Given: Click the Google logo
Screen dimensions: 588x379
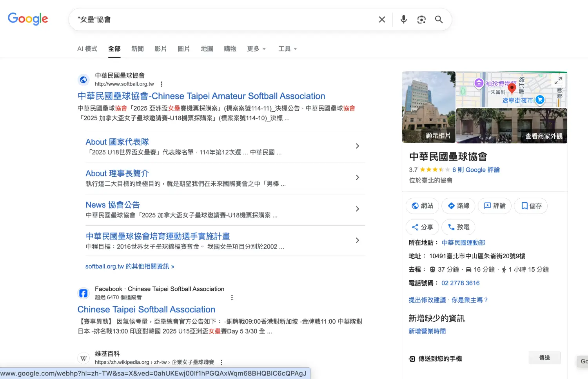Looking at the screenshot, I should click(x=28, y=19).
